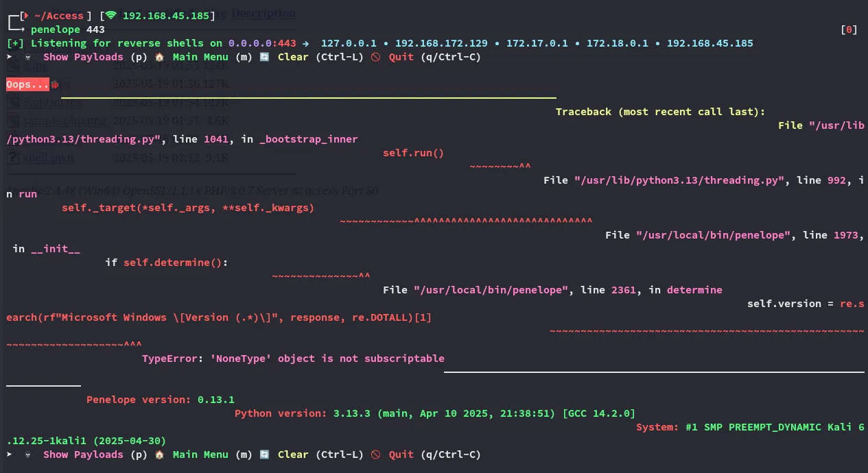Click the red Oops... error label
The image size is (868, 473).
click(x=27, y=84)
